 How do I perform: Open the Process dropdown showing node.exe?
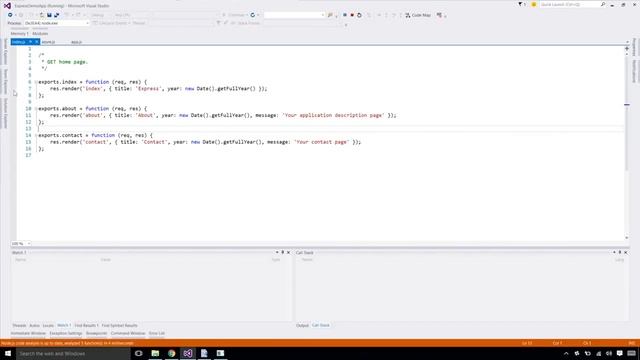tap(56, 23)
